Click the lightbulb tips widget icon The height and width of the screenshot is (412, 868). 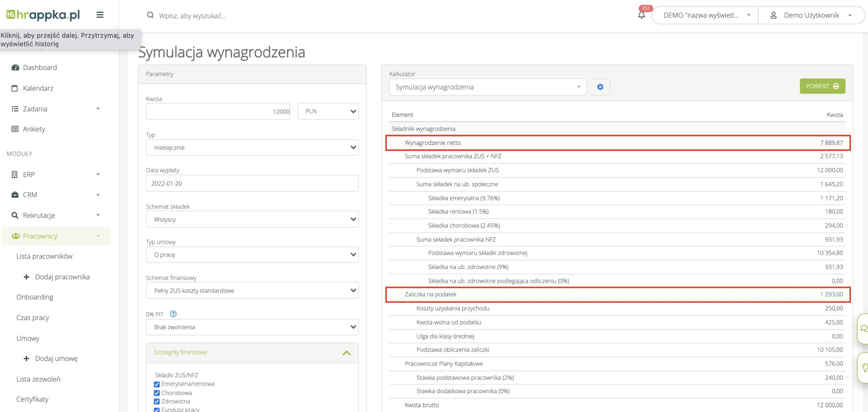(x=864, y=368)
